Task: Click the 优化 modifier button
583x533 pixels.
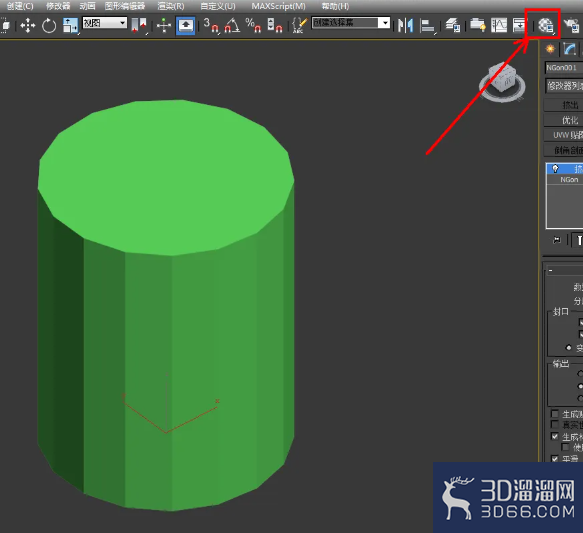Action: (563, 120)
